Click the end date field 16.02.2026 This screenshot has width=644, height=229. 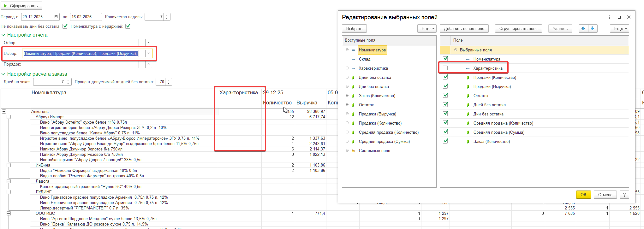[x=86, y=17]
